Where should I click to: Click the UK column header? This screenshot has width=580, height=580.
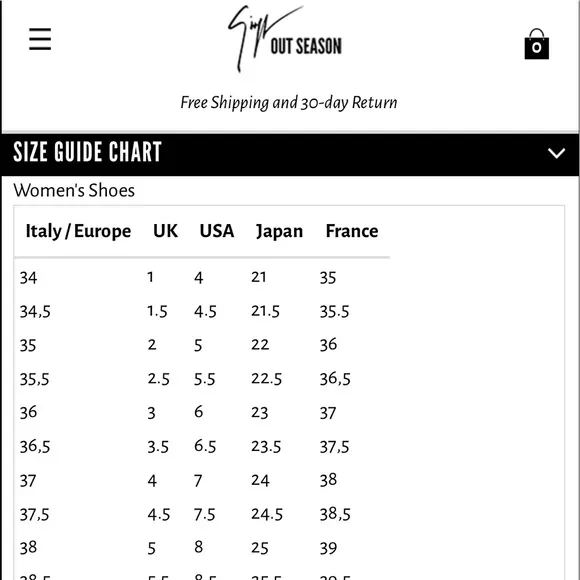(165, 231)
